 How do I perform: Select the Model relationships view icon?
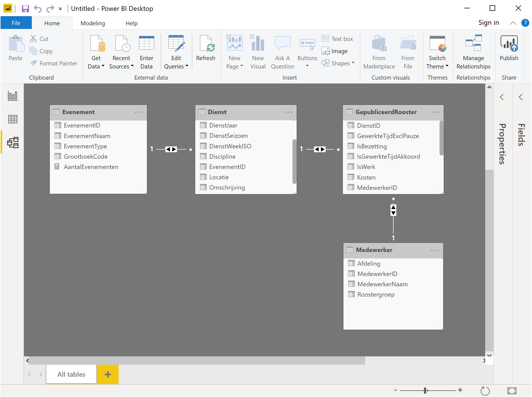tap(13, 142)
